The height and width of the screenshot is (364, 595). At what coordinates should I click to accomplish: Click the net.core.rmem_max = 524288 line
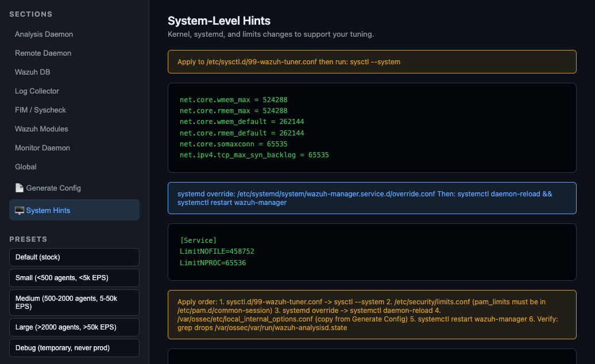click(233, 111)
